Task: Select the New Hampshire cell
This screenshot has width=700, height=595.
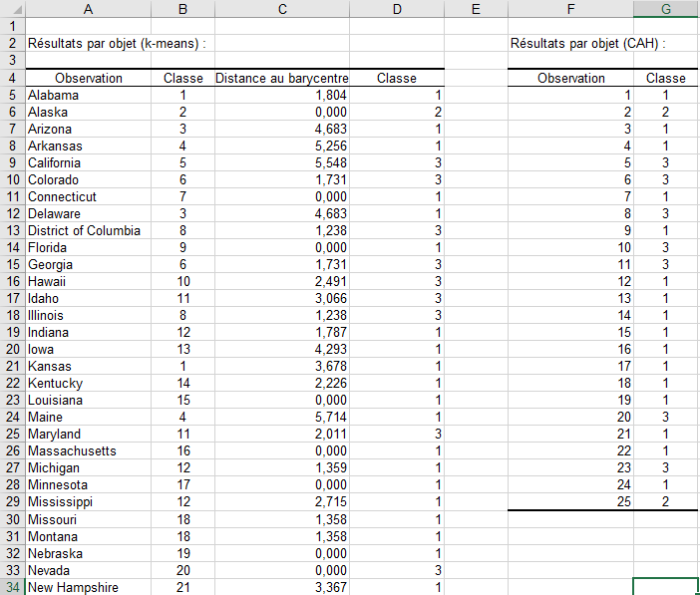Action: click(89, 587)
